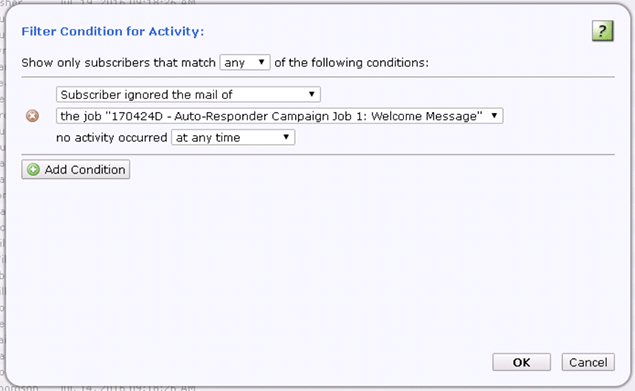635x391 pixels.
Task: Open help with the green question mark icon
Action: (603, 31)
